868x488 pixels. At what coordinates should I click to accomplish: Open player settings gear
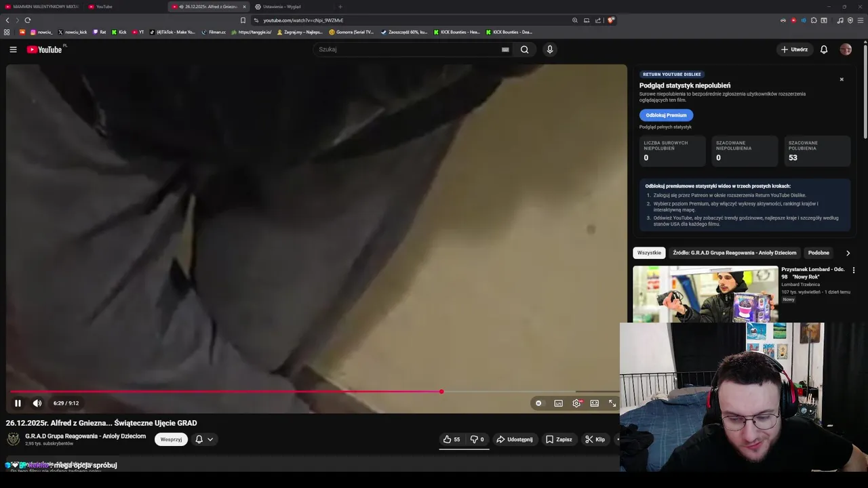click(x=576, y=403)
